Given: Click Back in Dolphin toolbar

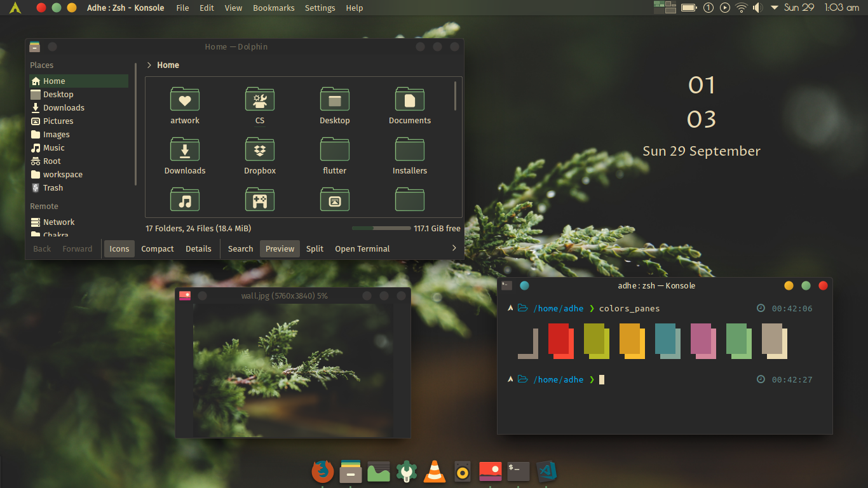Looking at the screenshot, I should click(42, 248).
